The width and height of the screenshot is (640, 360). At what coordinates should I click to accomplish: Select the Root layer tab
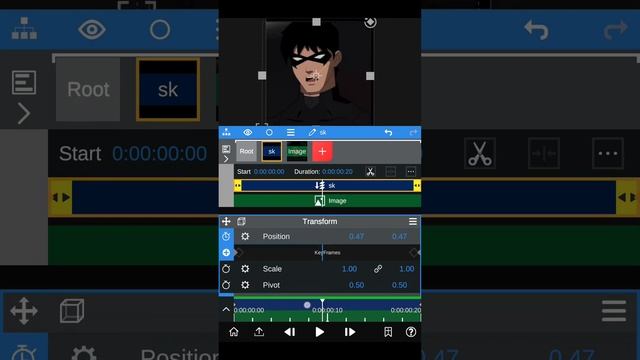click(246, 151)
